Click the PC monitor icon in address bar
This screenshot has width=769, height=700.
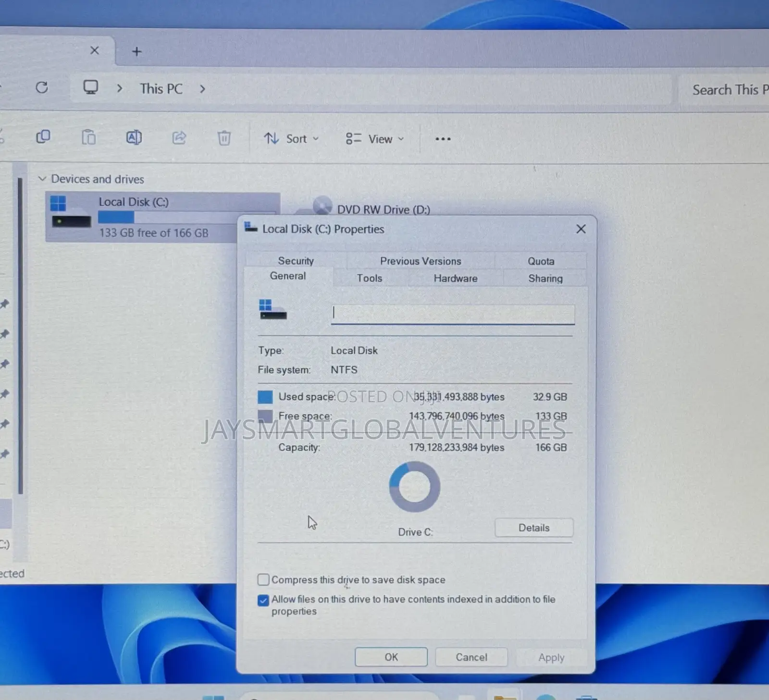90,87
